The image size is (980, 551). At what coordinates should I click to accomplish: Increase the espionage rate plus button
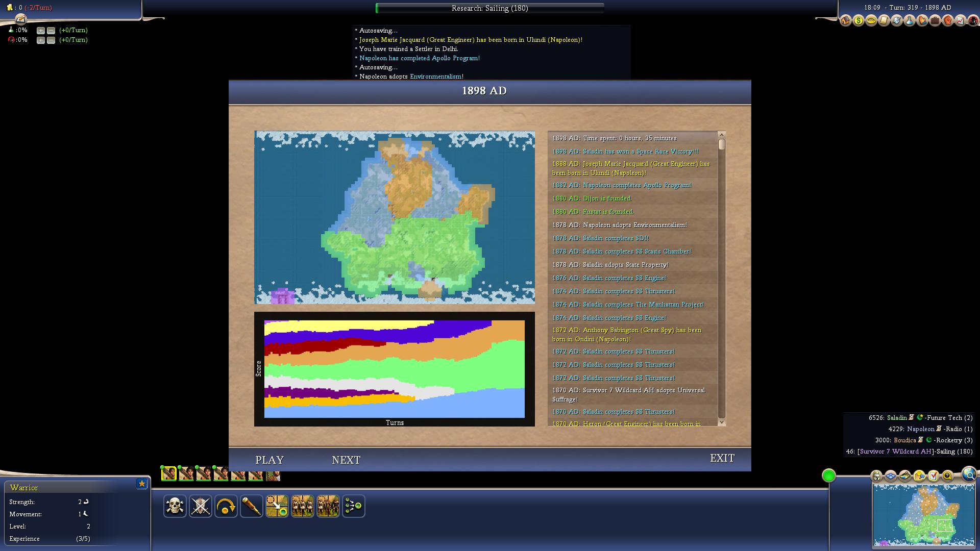pyautogui.click(x=40, y=40)
